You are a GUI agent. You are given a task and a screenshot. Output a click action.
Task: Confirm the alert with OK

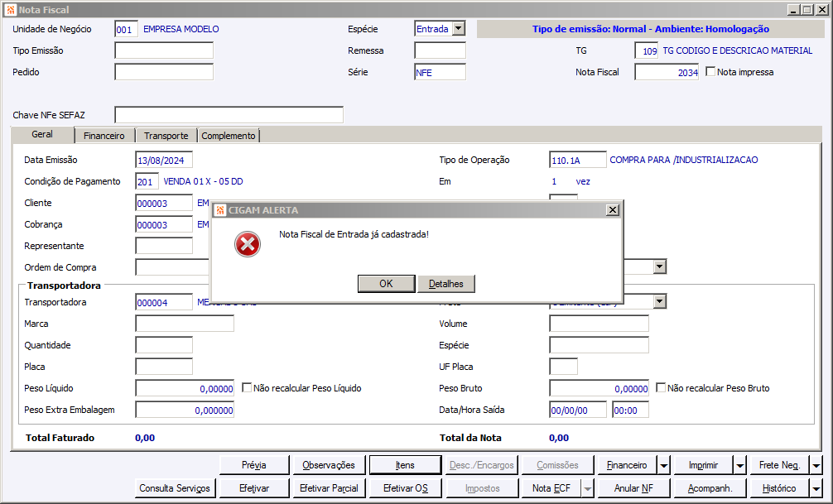[386, 284]
